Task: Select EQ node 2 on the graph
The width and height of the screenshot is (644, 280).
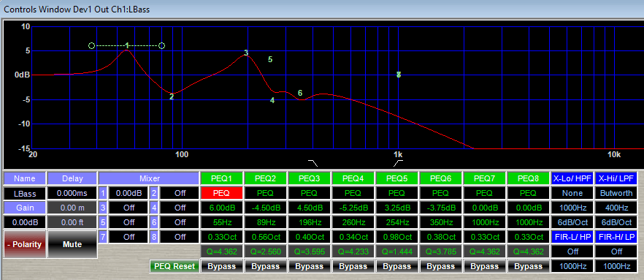Action: pyautogui.click(x=172, y=97)
